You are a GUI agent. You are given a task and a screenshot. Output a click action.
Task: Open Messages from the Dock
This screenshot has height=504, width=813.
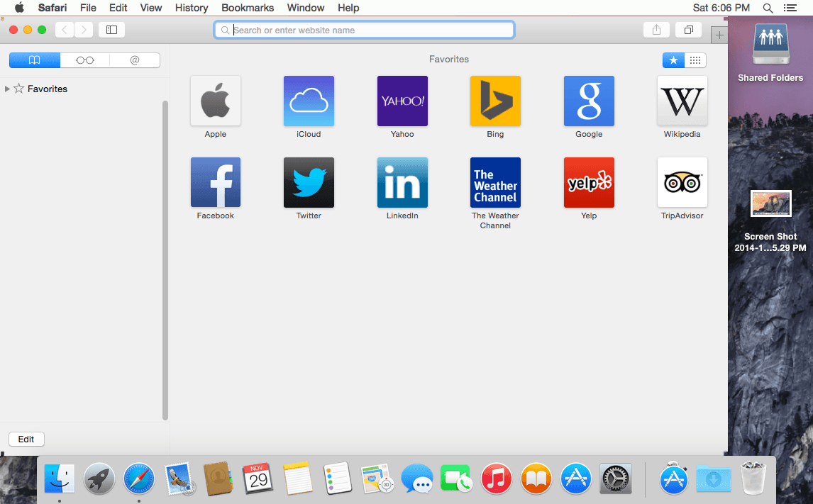click(417, 478)
